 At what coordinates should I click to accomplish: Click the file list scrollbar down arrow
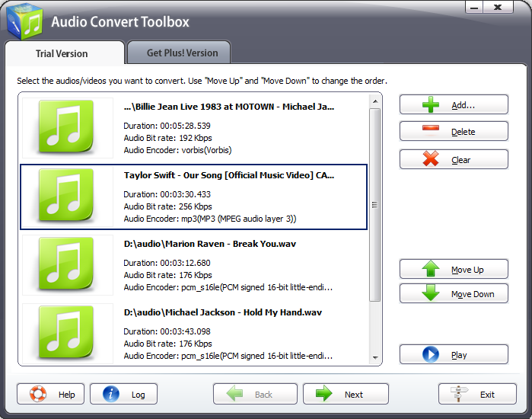(x=375, y=357)
